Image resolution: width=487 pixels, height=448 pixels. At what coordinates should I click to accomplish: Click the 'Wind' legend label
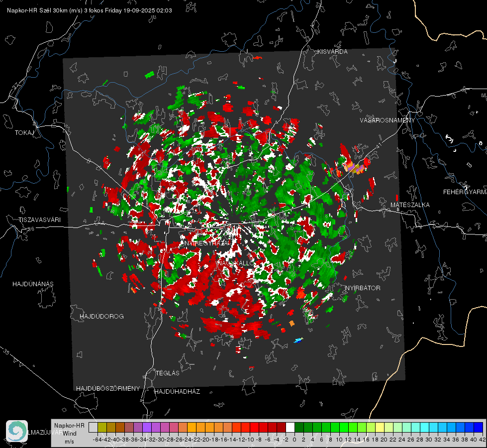tap(70, 433)
